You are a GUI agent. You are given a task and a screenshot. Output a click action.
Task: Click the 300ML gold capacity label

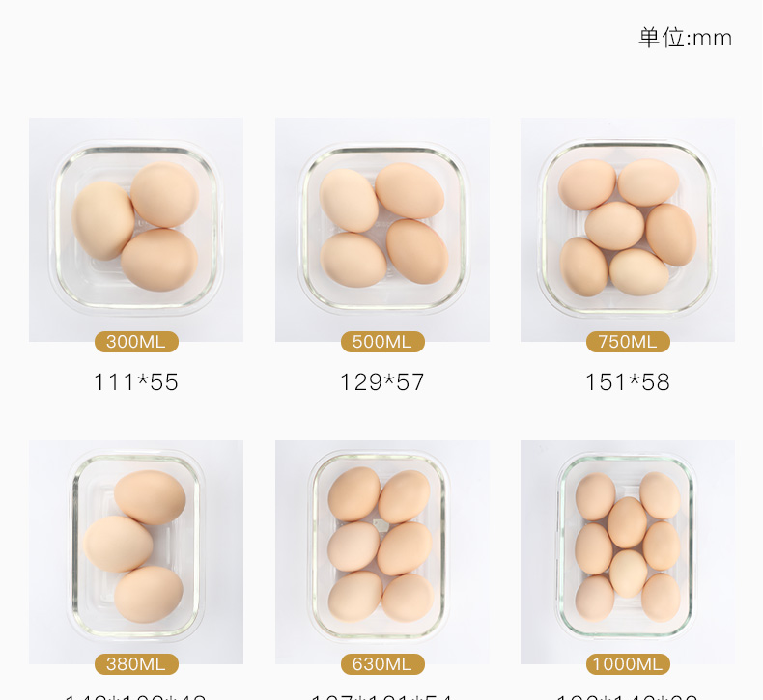click(x=136, y=342)
